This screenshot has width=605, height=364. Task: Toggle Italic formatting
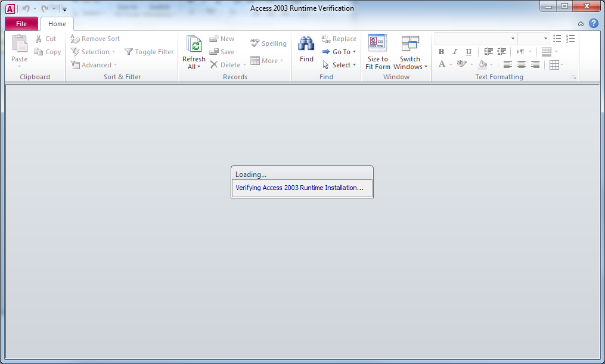pos(455,52)
